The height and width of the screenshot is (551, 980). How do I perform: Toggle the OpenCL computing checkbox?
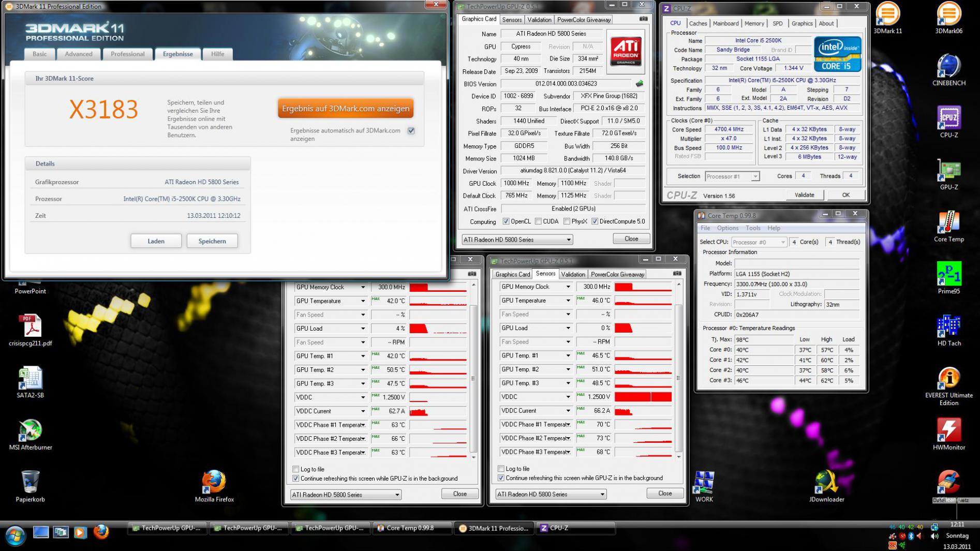(506, 221)
